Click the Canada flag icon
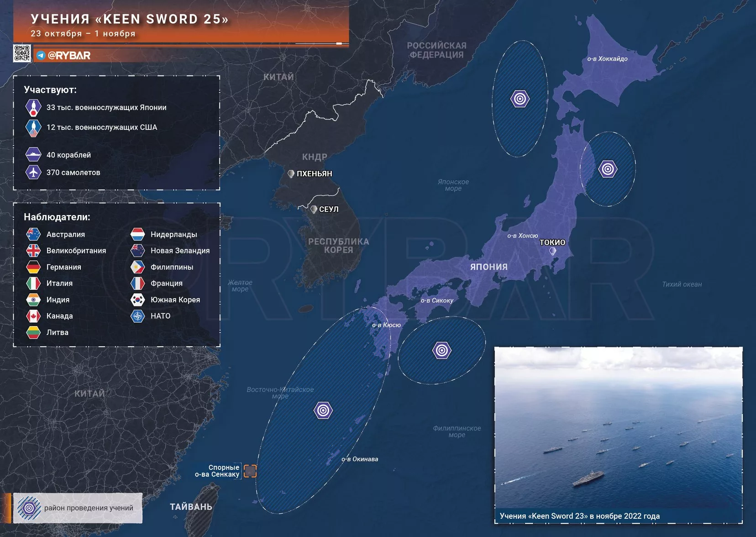 point(33,316)
